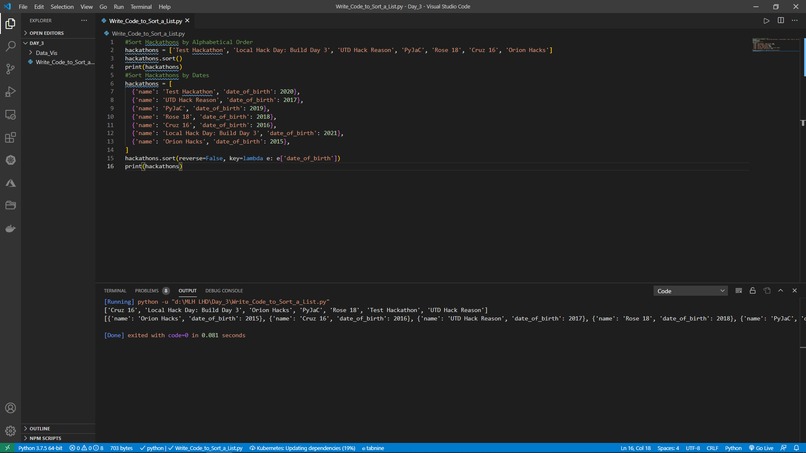Select the Write_Code_to_Sort_a_List.py editor tab
This screenshot has height=453, width=806.
point(145,21)
